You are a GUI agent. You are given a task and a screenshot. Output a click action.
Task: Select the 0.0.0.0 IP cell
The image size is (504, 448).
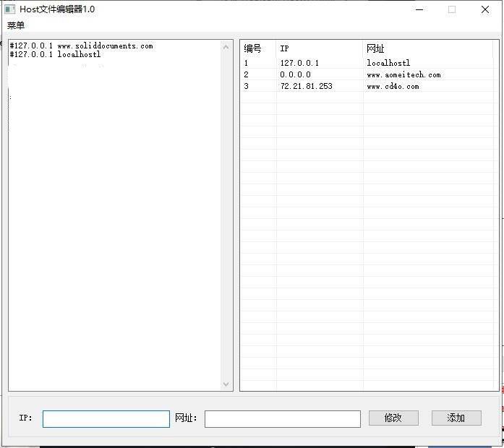pos(296,74)
